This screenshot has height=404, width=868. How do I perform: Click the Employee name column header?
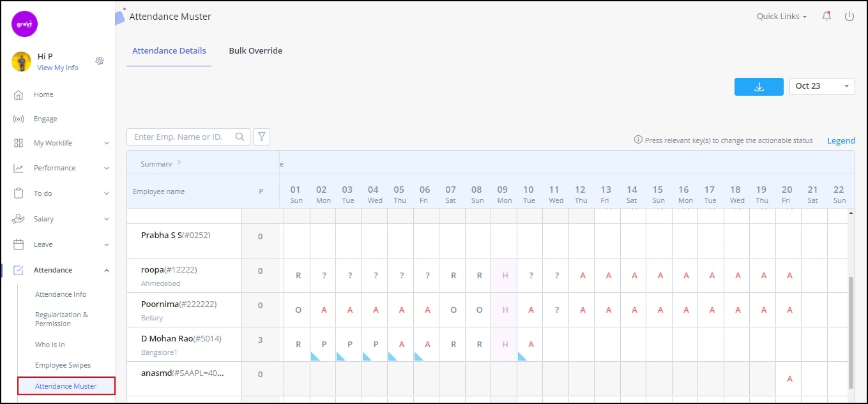click(158, 191)
